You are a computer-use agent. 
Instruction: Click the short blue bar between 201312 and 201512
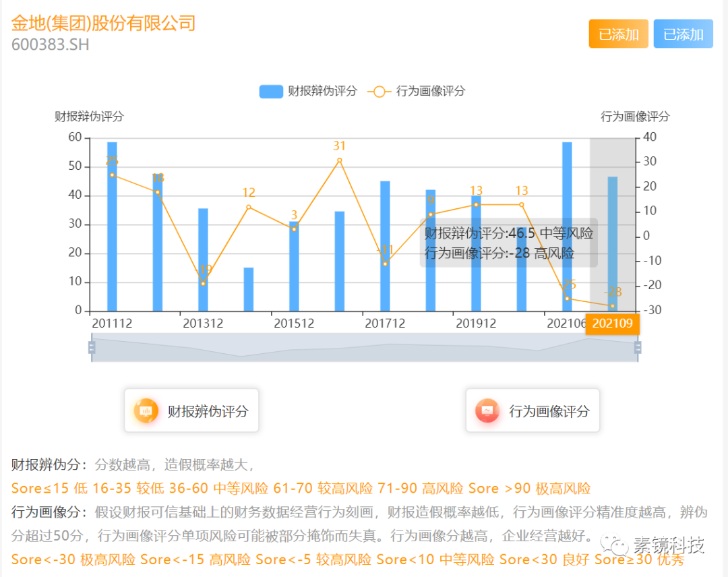pos(248,289)
